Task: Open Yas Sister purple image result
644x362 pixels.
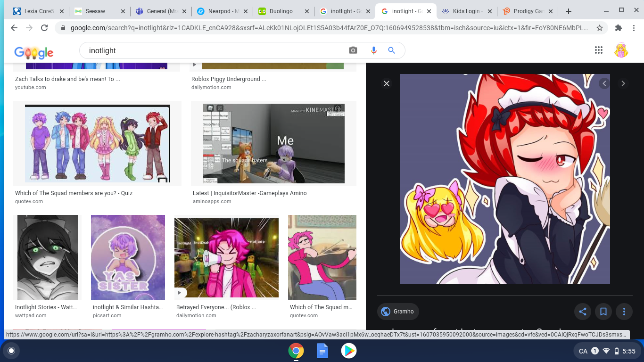Action: click(128, 257)
